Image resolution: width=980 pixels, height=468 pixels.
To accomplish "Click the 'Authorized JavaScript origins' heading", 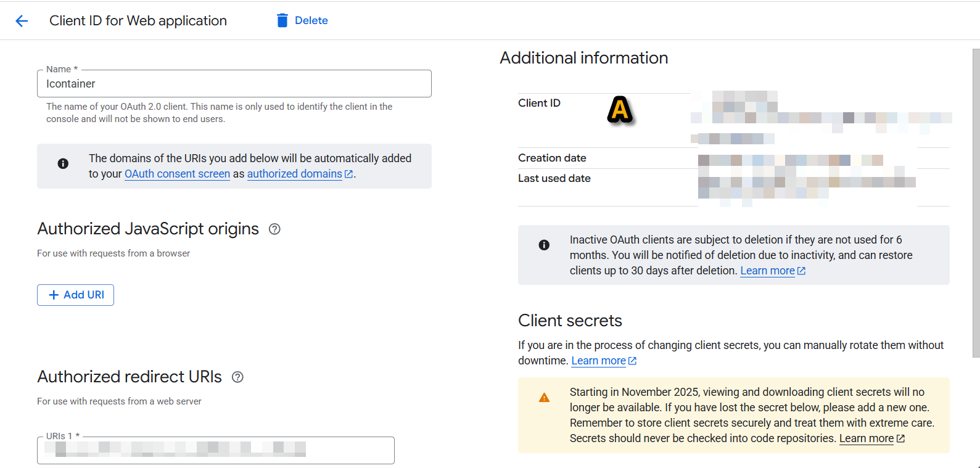I will click(x=148, y=229).
